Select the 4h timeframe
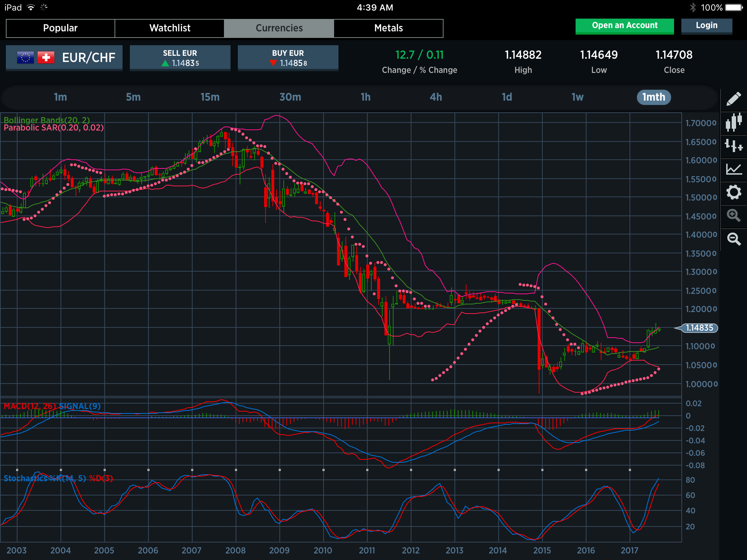Image resolution: width=747 pixels, height=560 pixels. tap(436, 97)
